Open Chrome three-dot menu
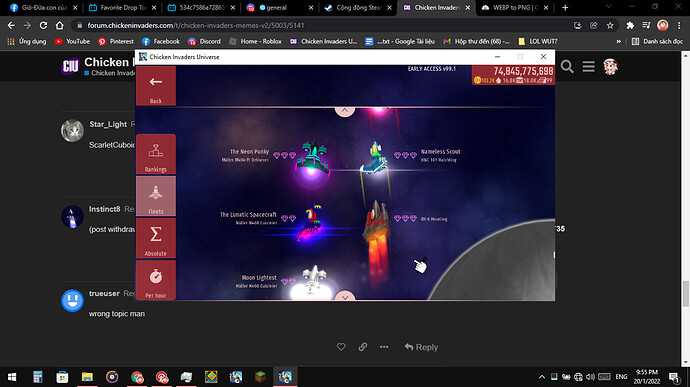The height and width of the screenshot is (387, 690). [x=679, y=26]
